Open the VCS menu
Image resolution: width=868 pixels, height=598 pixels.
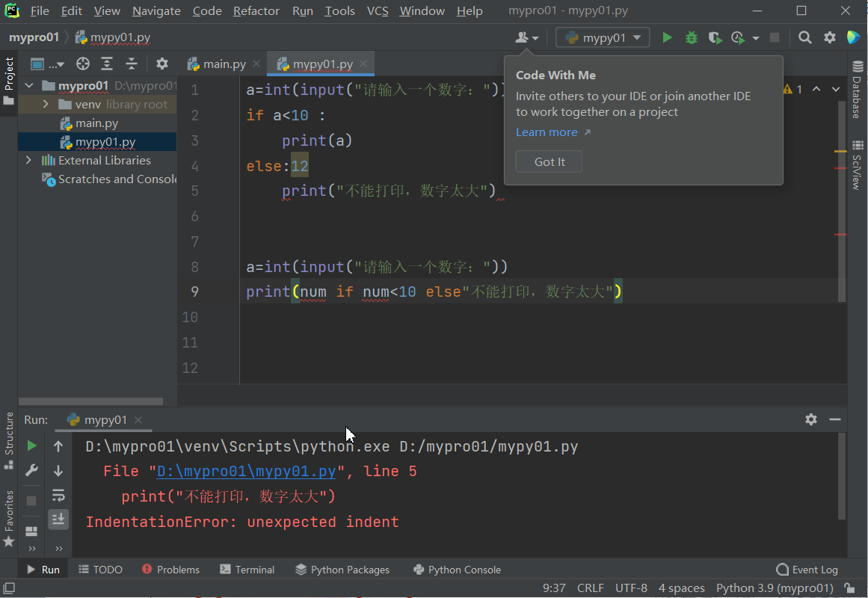tap(378, 11)
